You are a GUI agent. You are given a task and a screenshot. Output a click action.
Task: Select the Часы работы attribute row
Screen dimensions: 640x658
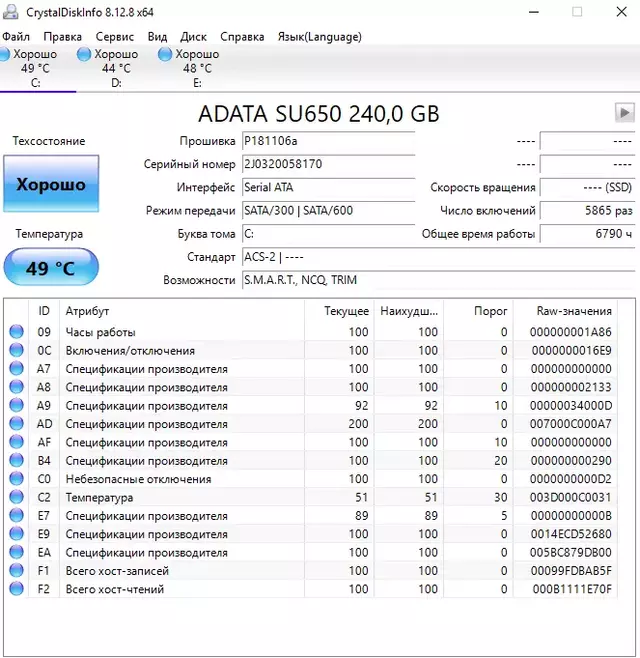pyautogui.click(x=311, y=332)
